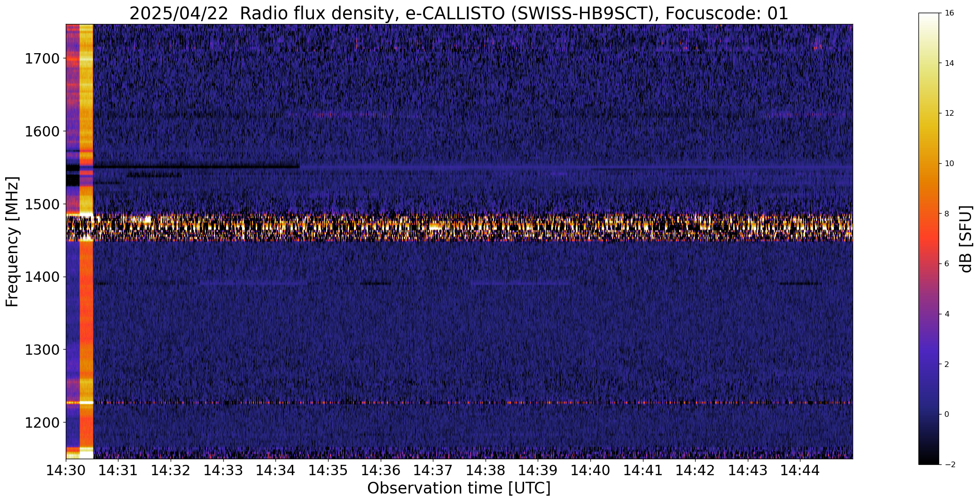Click the orange vertical stripe after 14:30
The image size is (980, 502).
click(x=86, y=241)
